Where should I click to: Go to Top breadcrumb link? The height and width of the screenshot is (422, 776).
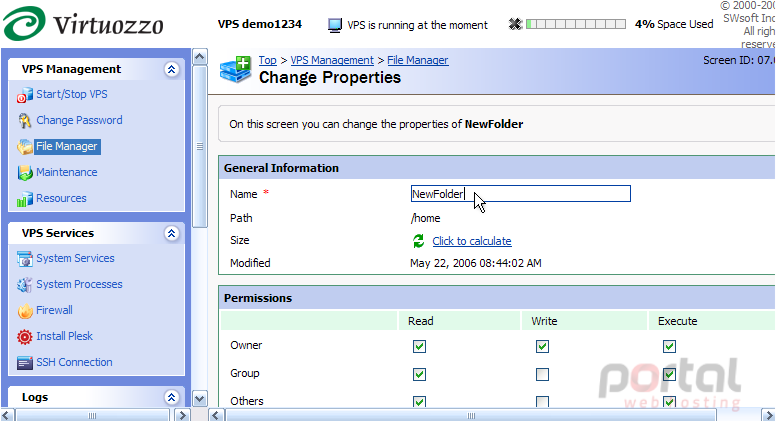[267, 60]
